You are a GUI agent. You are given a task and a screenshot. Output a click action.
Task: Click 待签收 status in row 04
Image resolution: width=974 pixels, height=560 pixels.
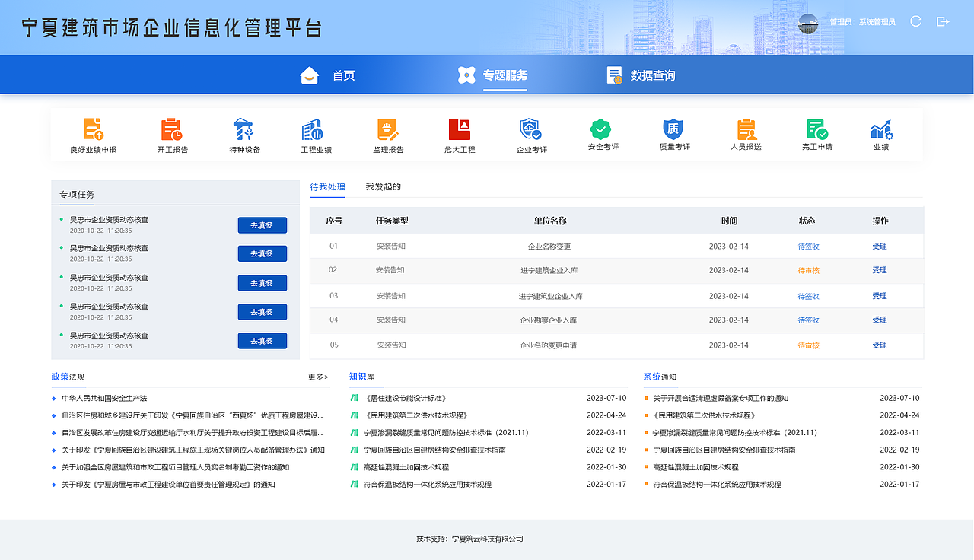click(808, 320)
